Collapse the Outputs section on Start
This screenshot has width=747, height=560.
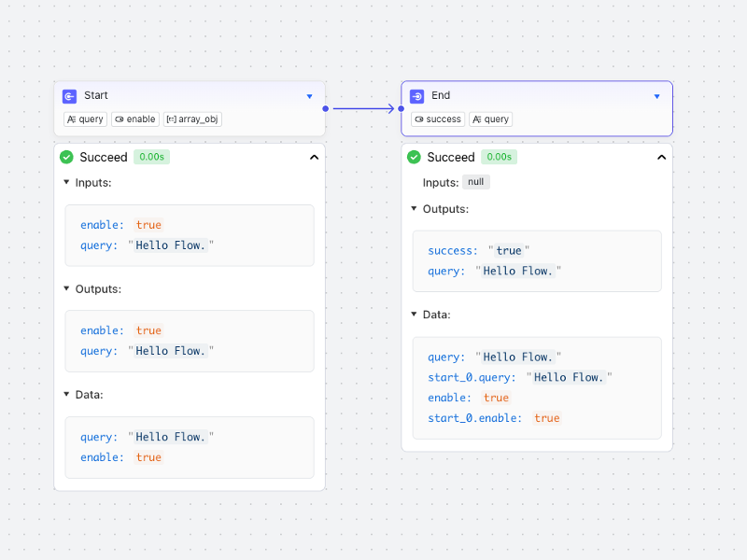pos(66,289)
